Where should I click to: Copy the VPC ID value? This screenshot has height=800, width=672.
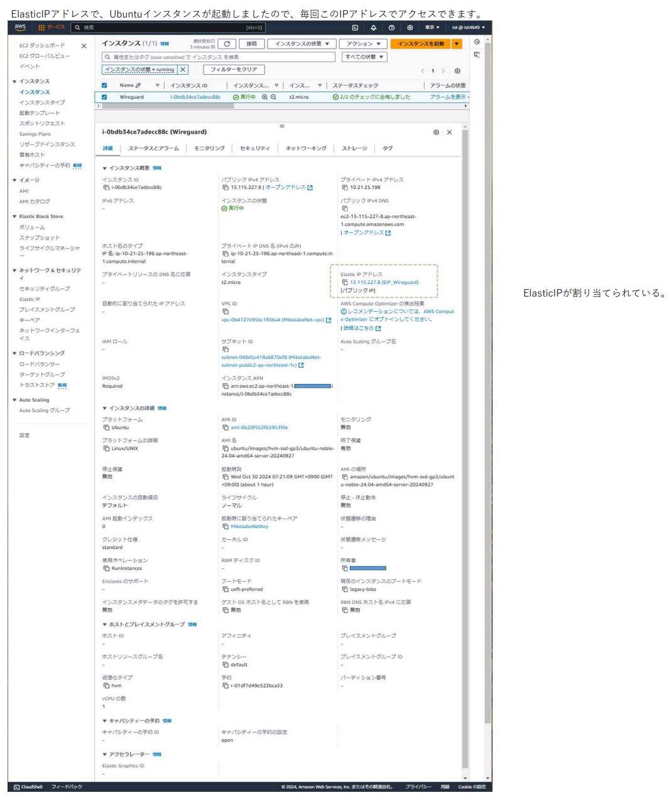click(225, 312)
